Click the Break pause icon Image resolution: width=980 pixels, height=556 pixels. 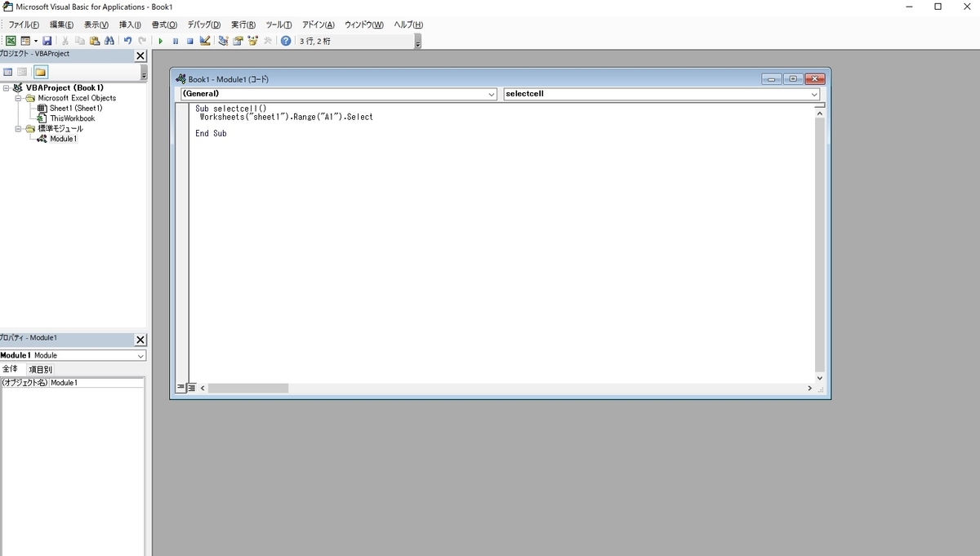[176, 41]
